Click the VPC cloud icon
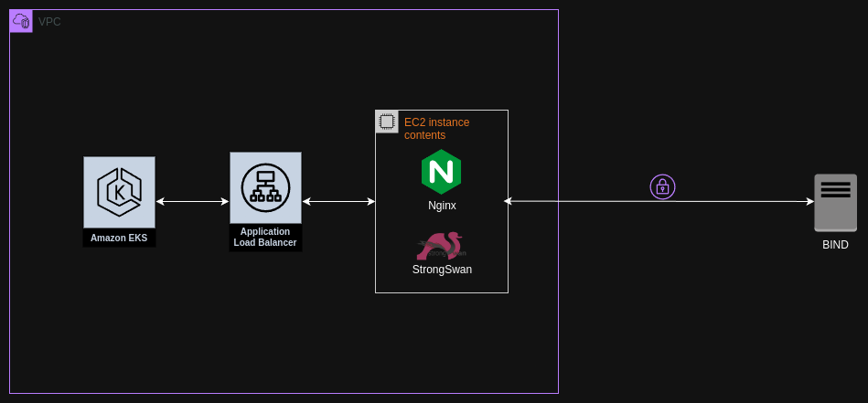The image size is (868, 403). [21, 21]
